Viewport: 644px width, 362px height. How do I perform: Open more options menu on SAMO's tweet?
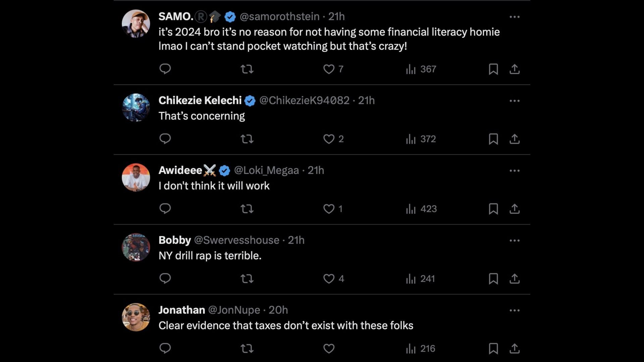coord(514,16)
